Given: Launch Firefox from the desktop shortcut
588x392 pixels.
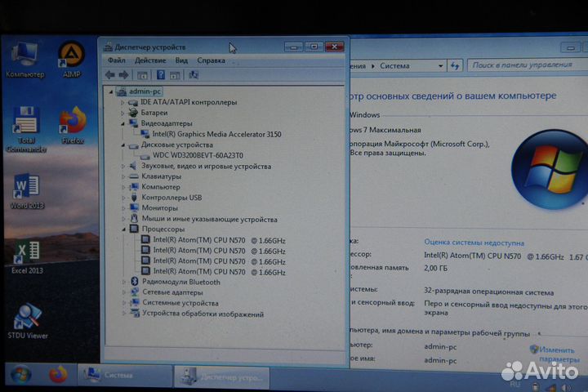Looking at the screenshot, I should click(x=73, y=125).
